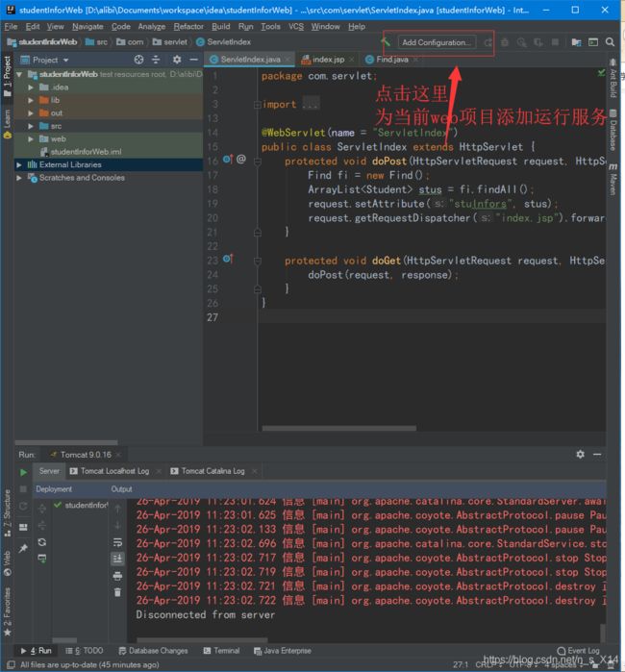Open Run panel settings gear
This screenshot has width=625, height=672.
coord(580,454)
